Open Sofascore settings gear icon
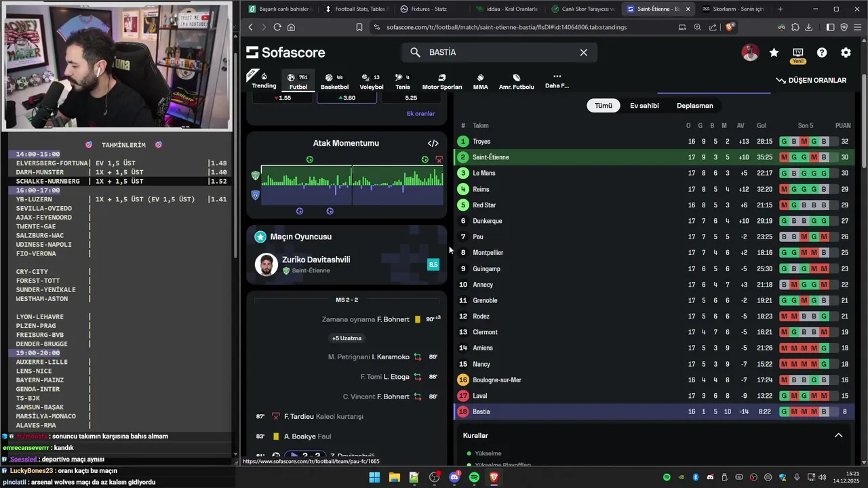 (846, 52)
